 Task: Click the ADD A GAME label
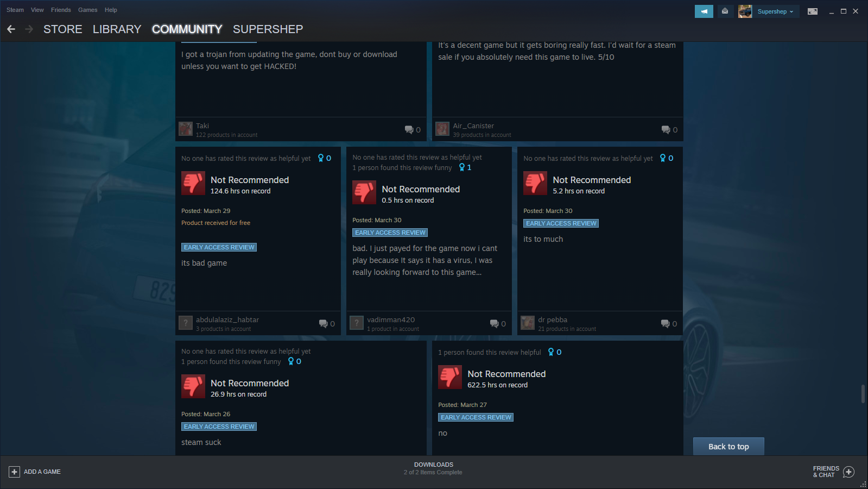(42, 472)
